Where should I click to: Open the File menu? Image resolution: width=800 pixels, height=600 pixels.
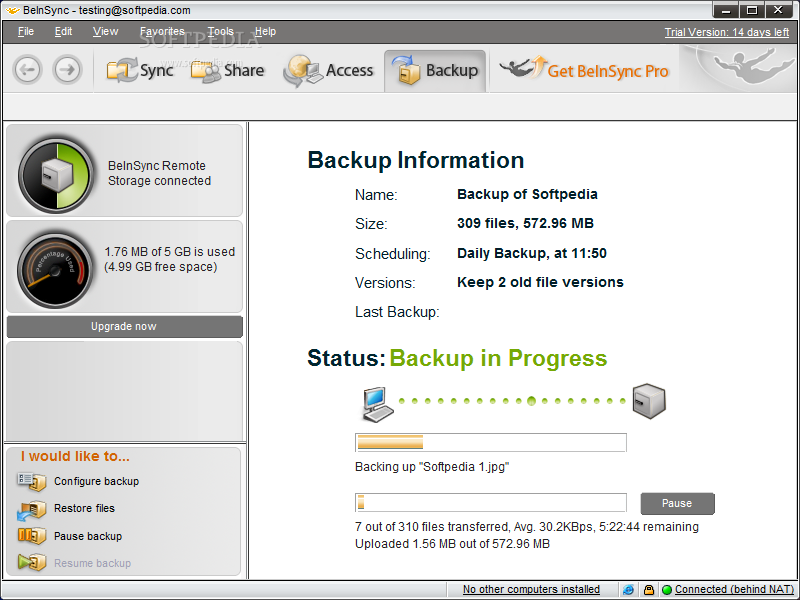pyautogui.click(x=26, y=32)
